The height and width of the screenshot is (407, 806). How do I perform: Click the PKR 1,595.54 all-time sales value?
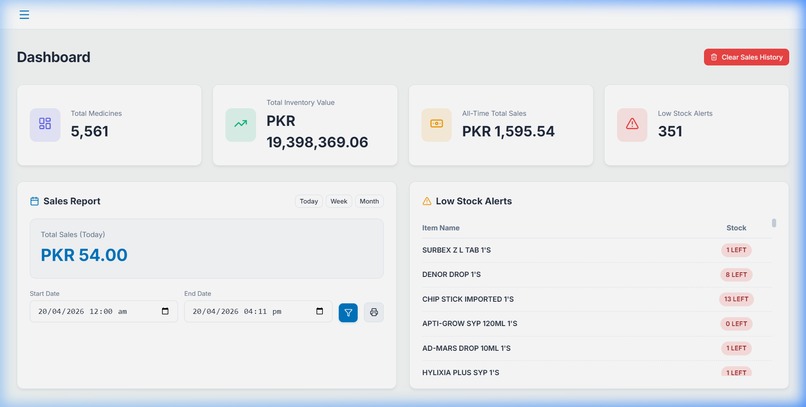508,132
